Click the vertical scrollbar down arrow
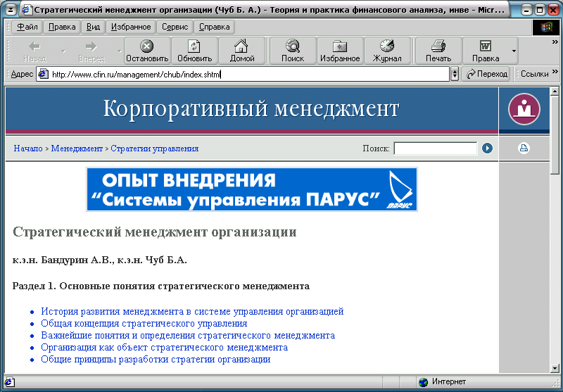The height and width of the screenshot is (392, 563). [555, 367]
